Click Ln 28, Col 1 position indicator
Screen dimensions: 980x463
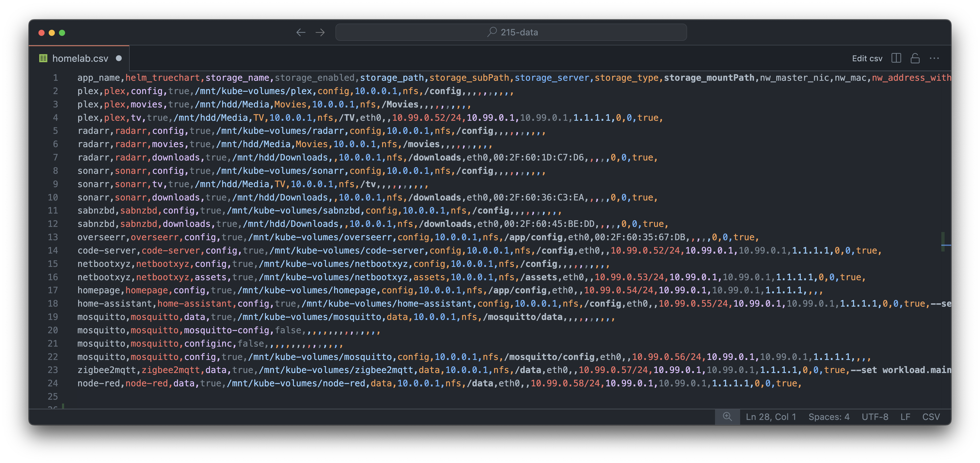pos(771,417)
